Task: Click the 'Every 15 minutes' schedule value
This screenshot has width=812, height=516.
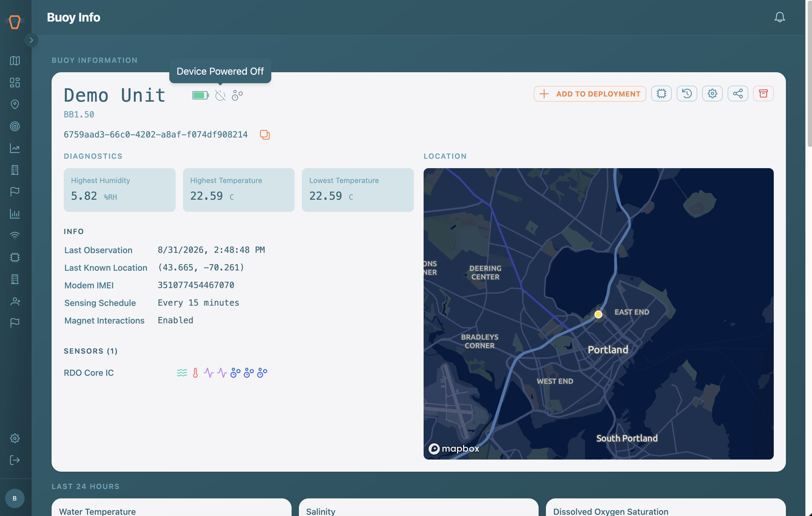Action: tap(198, 303)
